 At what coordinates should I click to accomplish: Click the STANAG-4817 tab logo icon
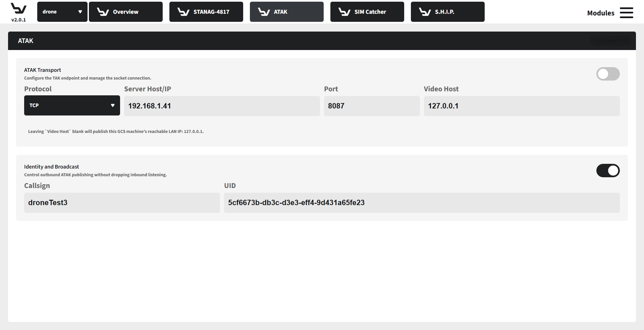coord(183,12)
